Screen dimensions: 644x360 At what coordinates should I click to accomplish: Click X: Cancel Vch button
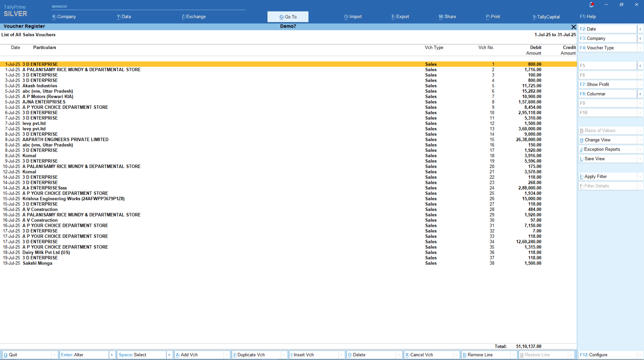[429, 355]
